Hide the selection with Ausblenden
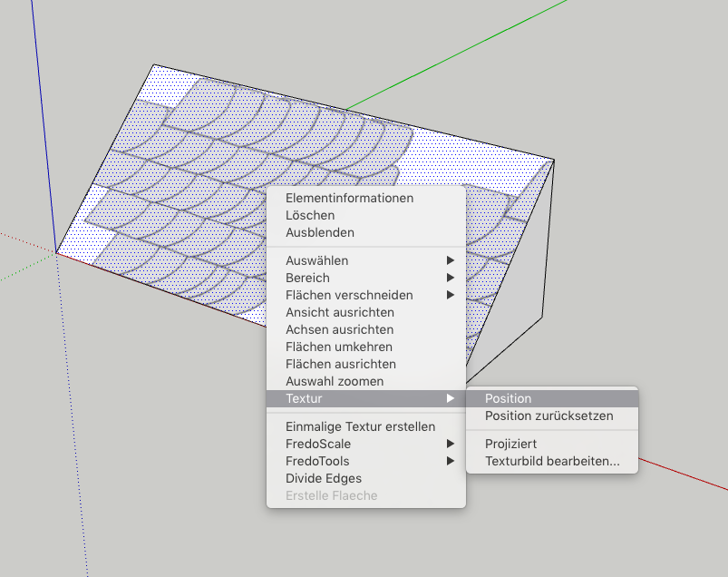The image size is (728, 577). (x=320, y=232)
